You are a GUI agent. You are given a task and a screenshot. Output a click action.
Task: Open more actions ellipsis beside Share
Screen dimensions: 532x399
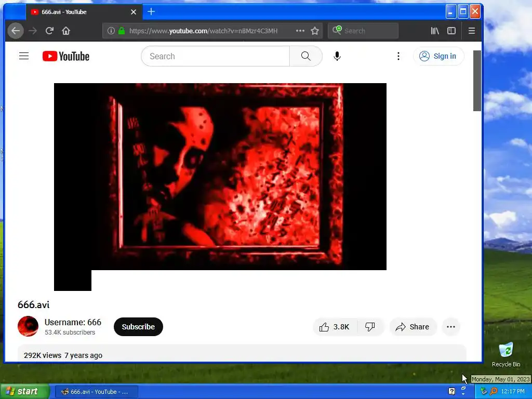click(451, 327)
